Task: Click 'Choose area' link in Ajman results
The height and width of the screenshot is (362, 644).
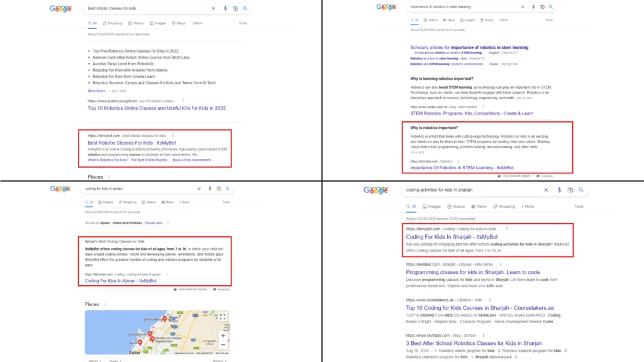Action: (153, 223)
